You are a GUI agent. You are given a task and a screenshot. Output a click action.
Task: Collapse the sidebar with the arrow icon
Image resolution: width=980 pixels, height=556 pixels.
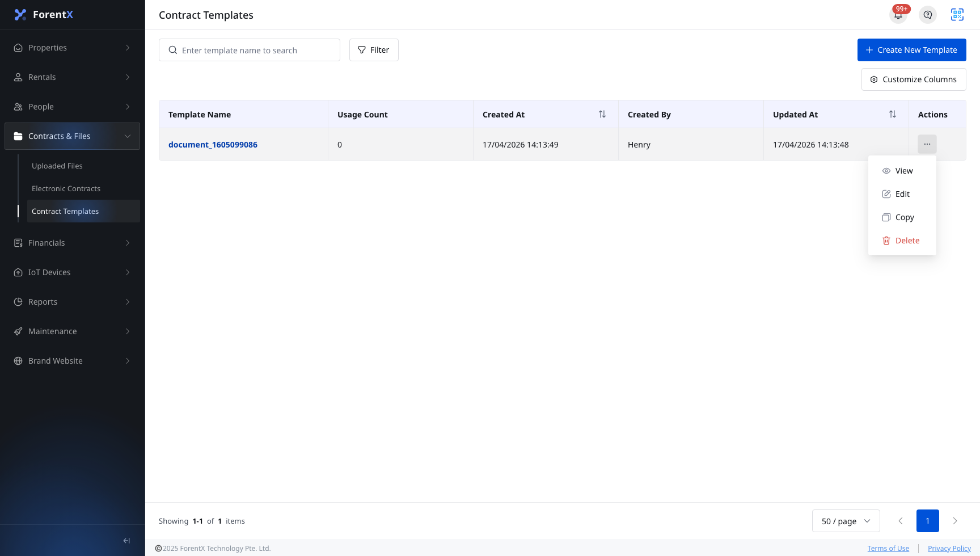(x=126, y=541)
